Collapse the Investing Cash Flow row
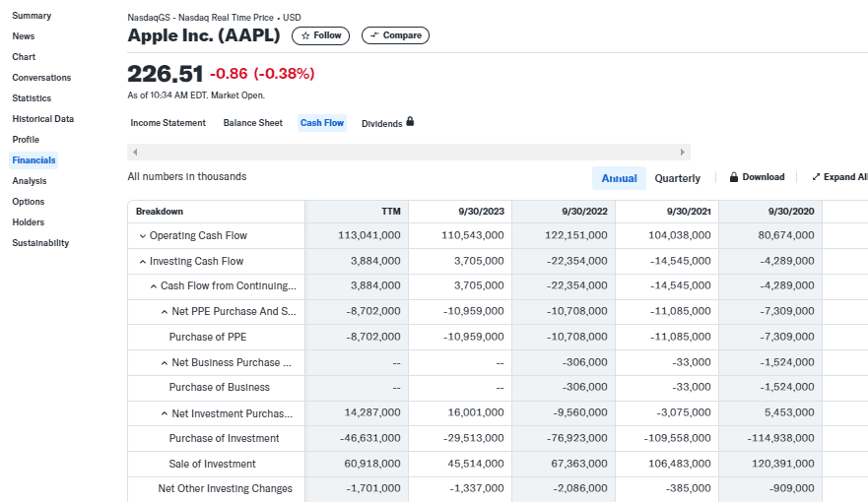The width and height of the screenshot is (868, 502). tap(143, 262)
